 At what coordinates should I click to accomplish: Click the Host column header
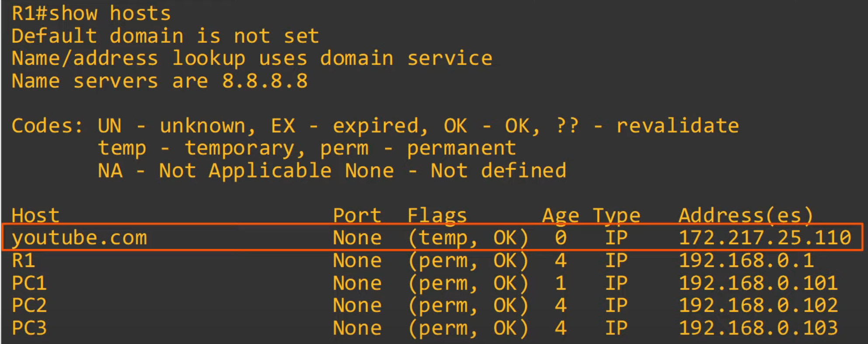tap(35, 215)
